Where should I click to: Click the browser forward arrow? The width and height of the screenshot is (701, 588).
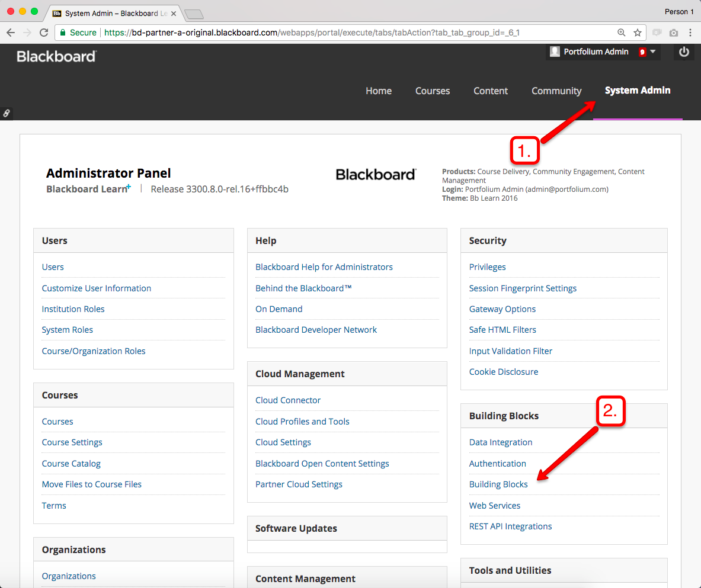click(27, 33)
